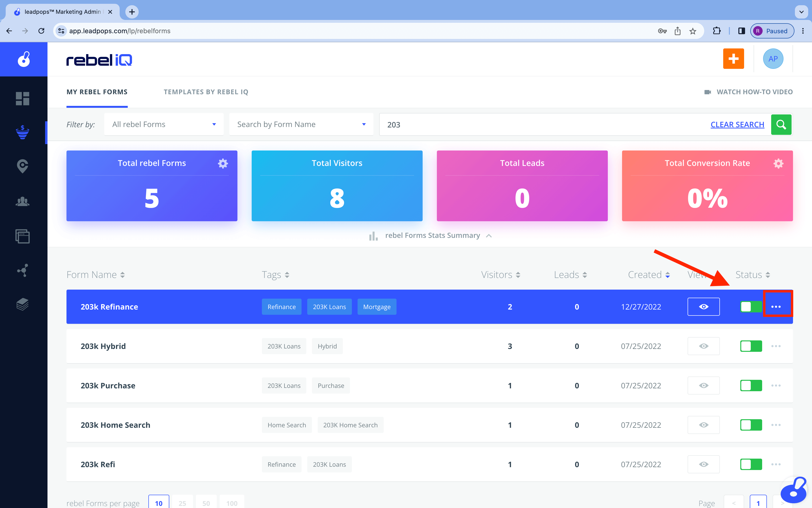Open settings gear on Total Conversion Rate card
Screen dimensions: 812x508
tap(778, 163)
